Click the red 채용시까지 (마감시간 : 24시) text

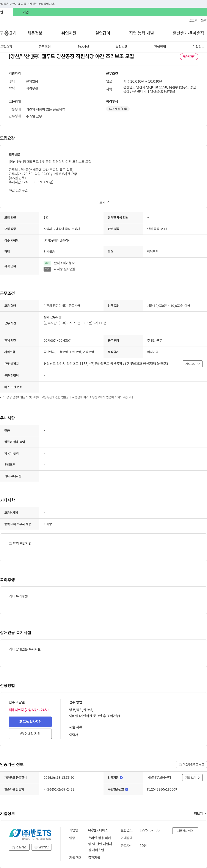coord(29,710)
